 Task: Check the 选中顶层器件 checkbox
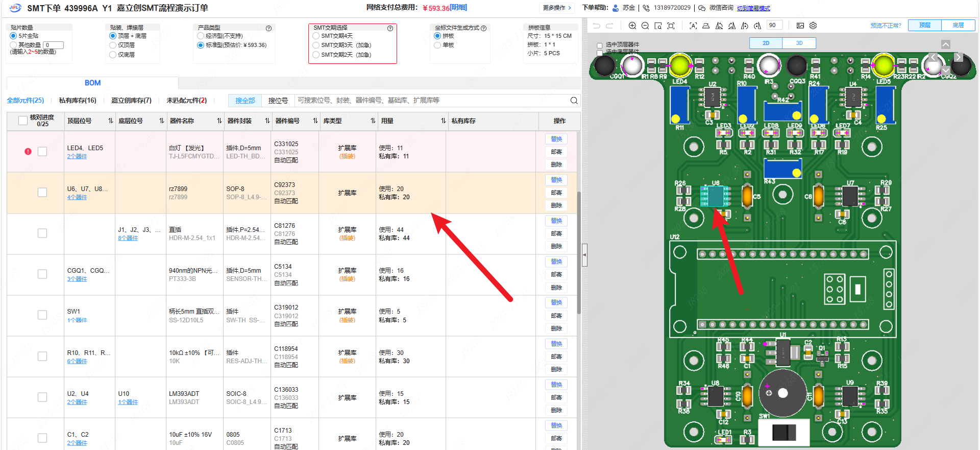coord(600,45)
